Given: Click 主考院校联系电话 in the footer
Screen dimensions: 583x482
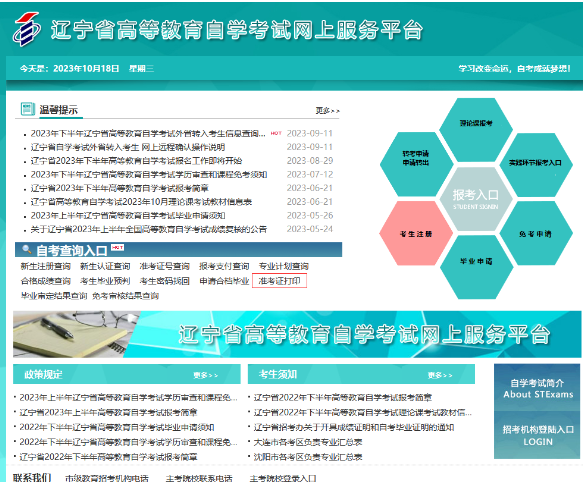Looking at the screenshot, I should (x=199, y=478).
